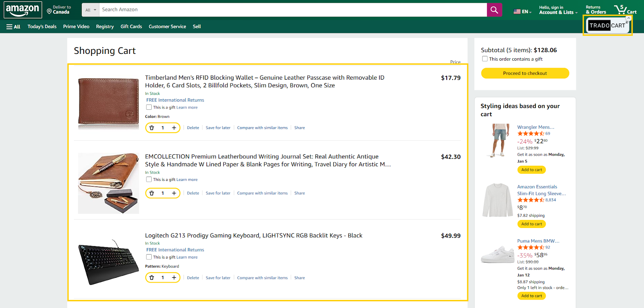The width and height of the screenshot is (644, 308).
Task: Open the Puma white sneaker thumbnail
Action: tap(497, 255)
